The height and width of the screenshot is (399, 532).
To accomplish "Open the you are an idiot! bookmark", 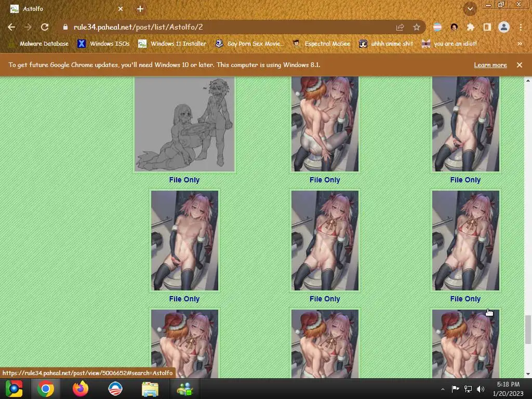I will point(449,44).
